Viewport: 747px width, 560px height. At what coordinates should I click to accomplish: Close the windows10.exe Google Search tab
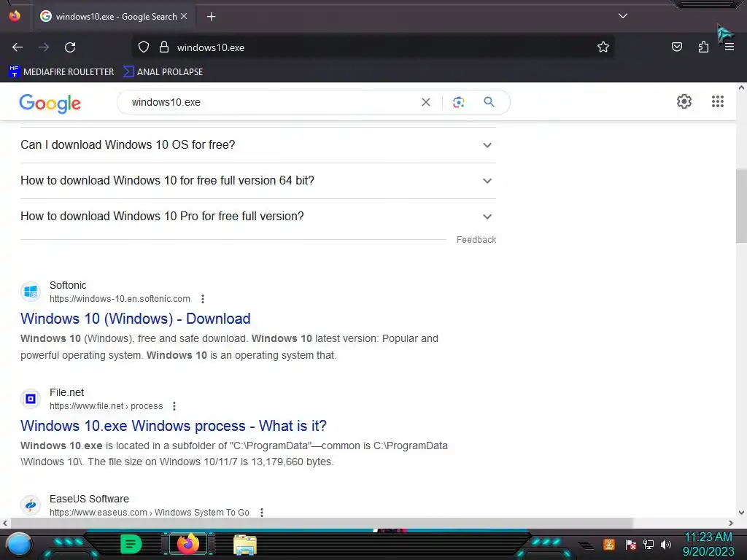click(184, 16)
